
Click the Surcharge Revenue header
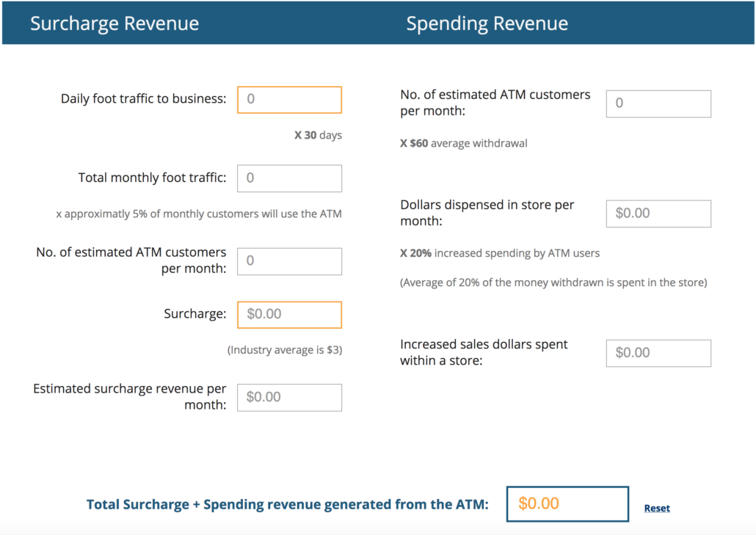click(115, 23)
